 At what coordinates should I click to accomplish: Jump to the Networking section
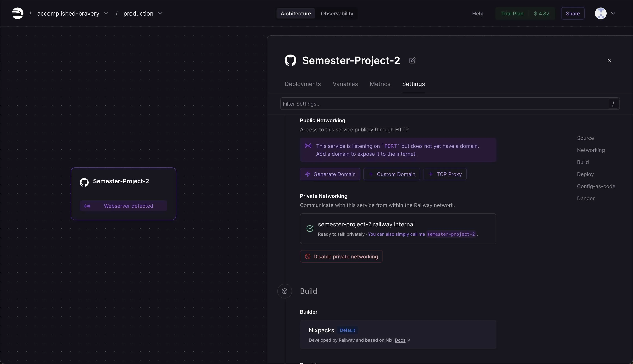tap(591, 150)
